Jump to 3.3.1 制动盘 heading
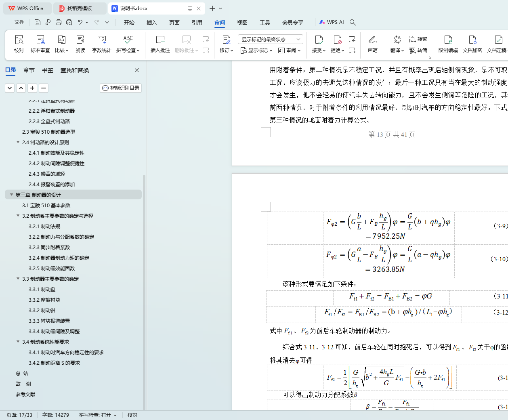The height and width of the screenshot is (420, 508). tap(42, 289)
